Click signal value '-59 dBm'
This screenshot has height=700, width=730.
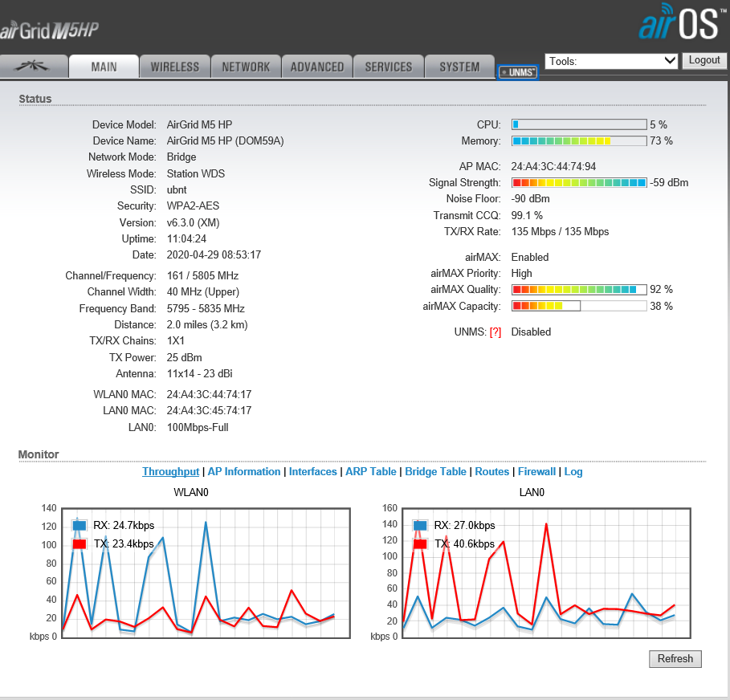669,182
